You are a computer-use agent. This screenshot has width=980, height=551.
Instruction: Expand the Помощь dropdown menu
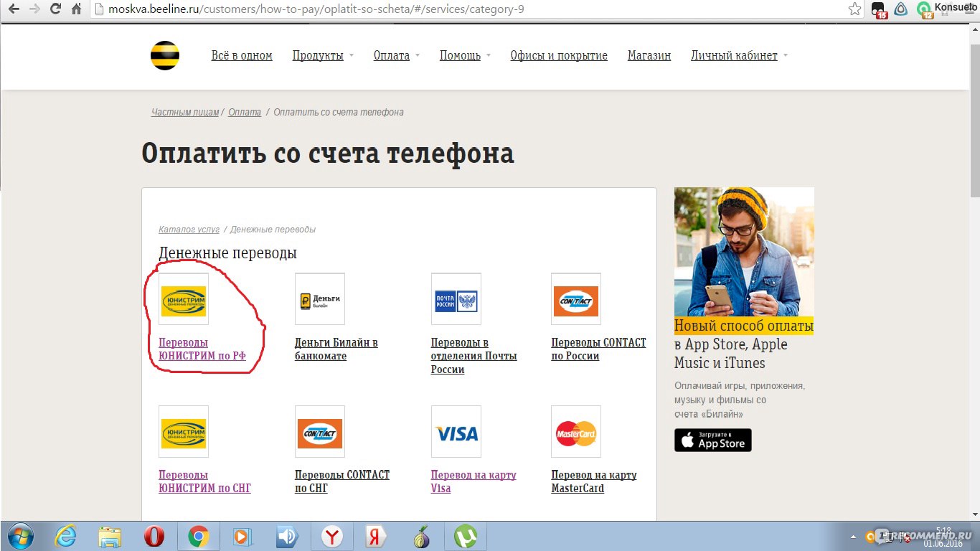[x=465, y=55]
